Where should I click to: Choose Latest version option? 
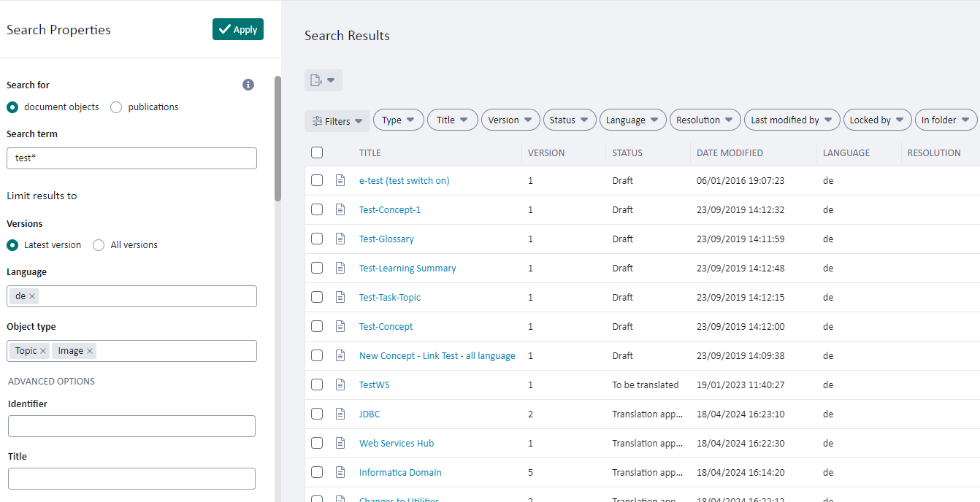pyautogui.click(x=12, y=245)
